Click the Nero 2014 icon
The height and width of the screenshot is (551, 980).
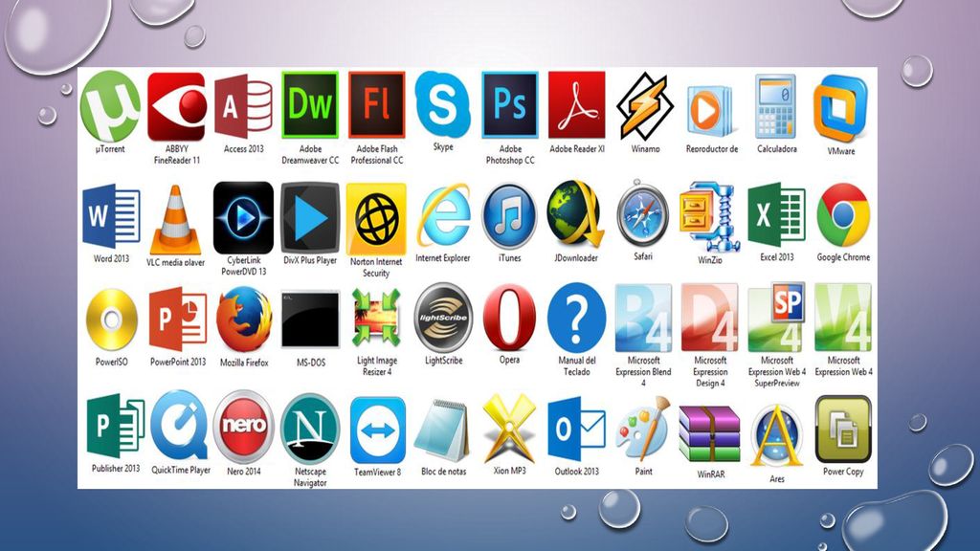click(244, 427)
